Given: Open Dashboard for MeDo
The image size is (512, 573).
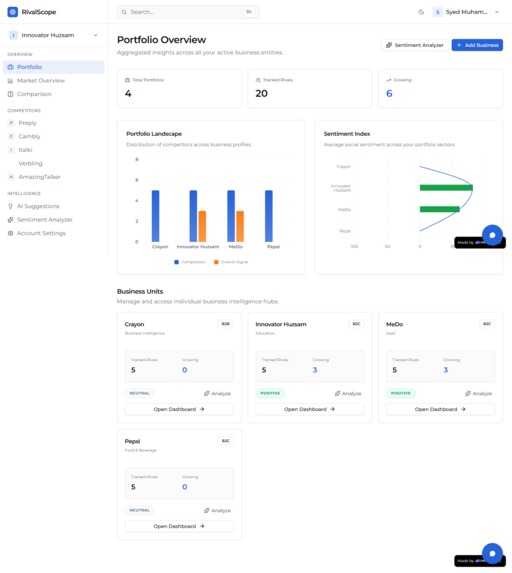Looking at the screenshot, I should (x=440, y=409).
